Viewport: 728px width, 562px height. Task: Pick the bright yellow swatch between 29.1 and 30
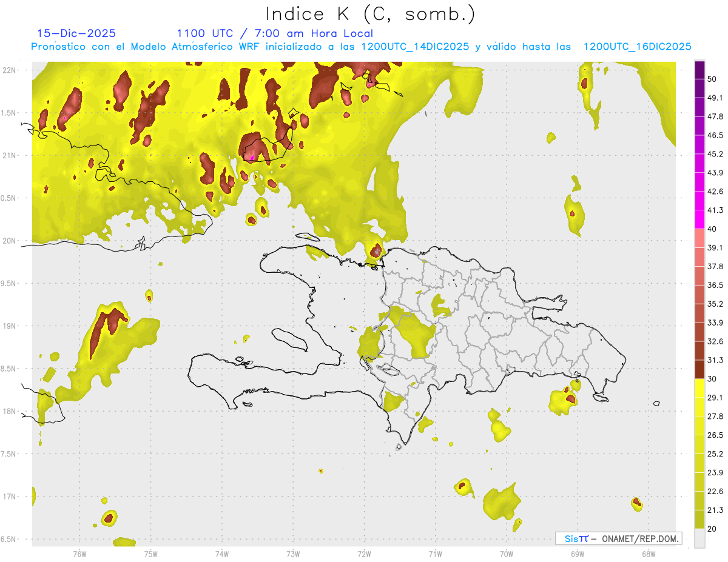[x=699, y=388]
